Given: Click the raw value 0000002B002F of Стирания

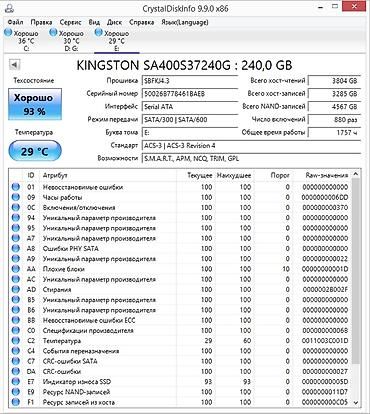Looking at the screenshot, I should tap(325, 290).
